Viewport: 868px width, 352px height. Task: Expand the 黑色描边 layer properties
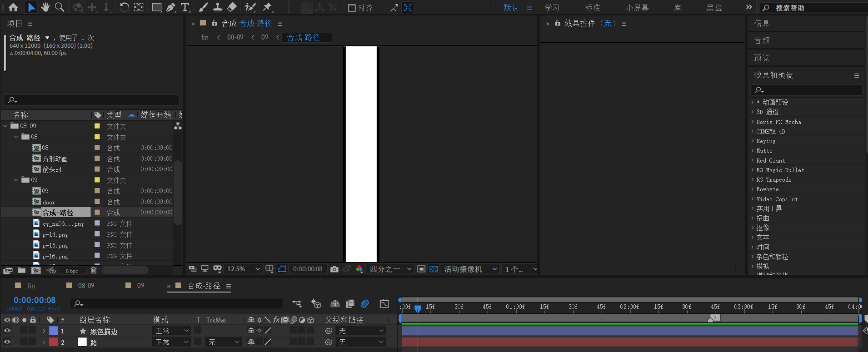point(44,331)
